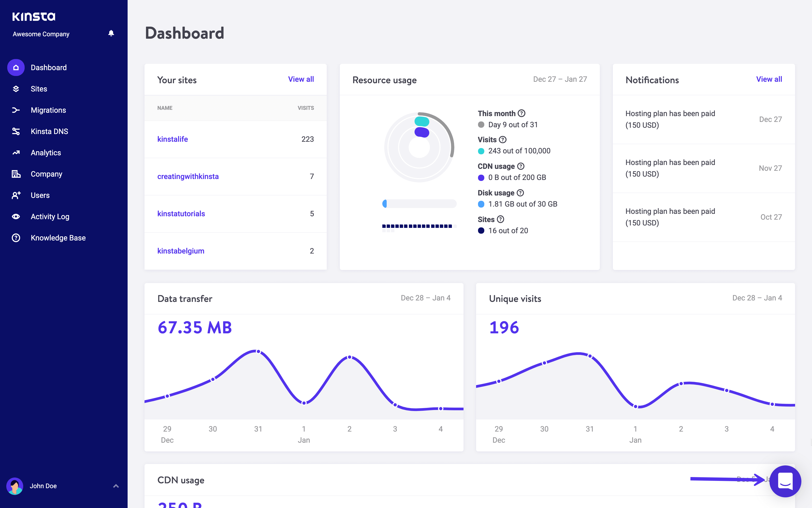Open the creatingwithkinsta site
Viewport: 812px width, 508px height.
(188, 176)
